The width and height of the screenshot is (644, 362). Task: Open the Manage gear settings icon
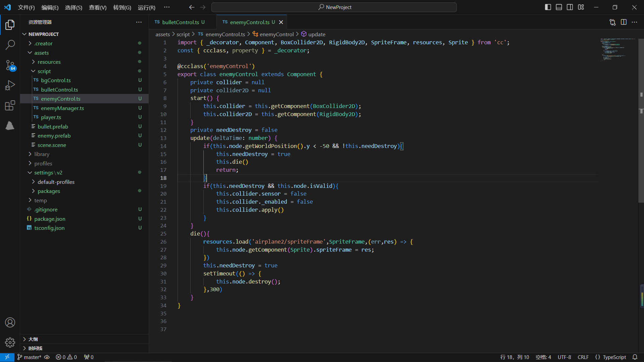click(x=10, y=342)
